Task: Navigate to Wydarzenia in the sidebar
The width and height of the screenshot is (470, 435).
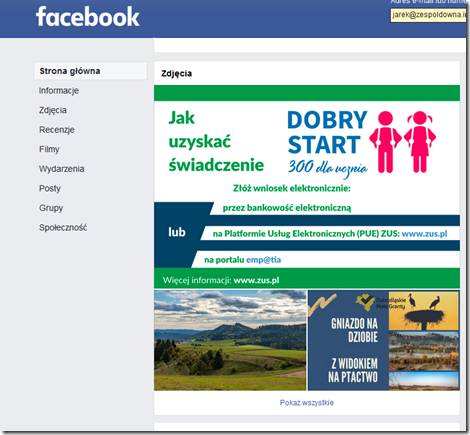Action: coord(61,169)
